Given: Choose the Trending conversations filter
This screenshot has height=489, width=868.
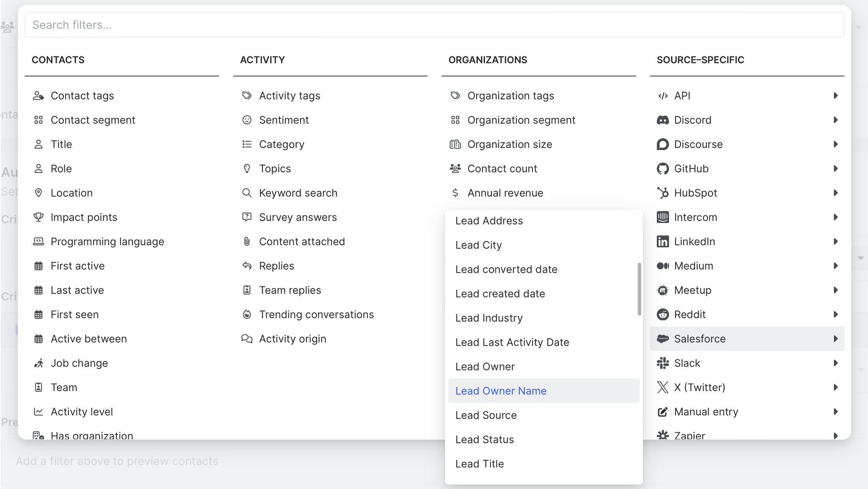Looking at the screenshot, I should coord(316,314).
